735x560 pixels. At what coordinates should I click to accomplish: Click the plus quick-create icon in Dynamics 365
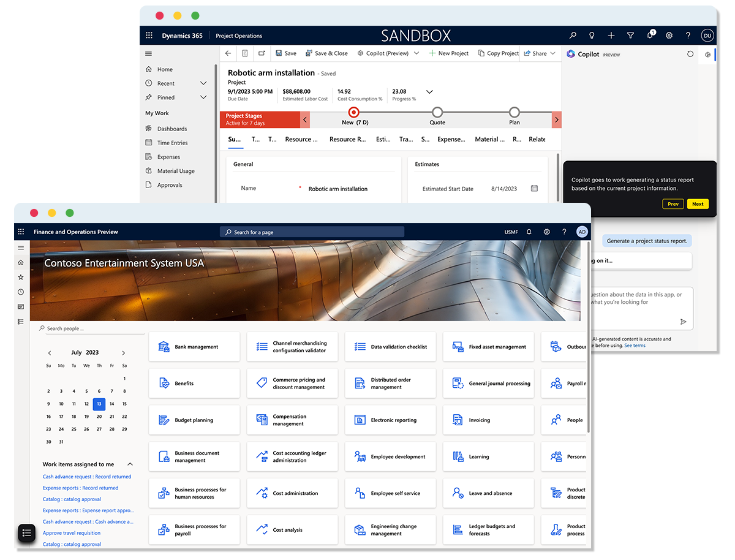click(611, 36)
